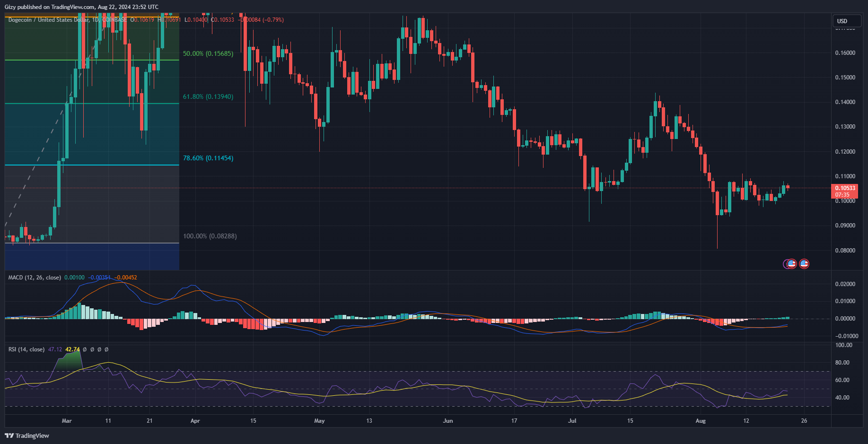Screen dimensions: 868x444
Task: Click the USD currency button on price axis
Action: 847,21
